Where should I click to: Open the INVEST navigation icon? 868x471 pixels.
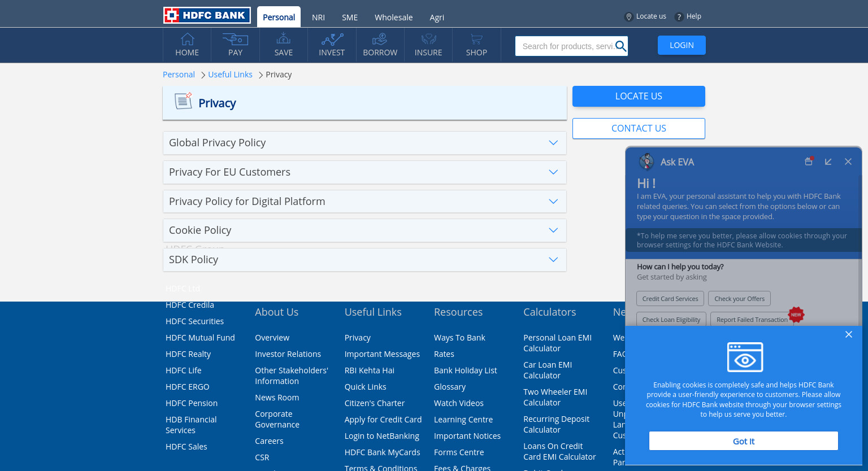click(332, 39)
